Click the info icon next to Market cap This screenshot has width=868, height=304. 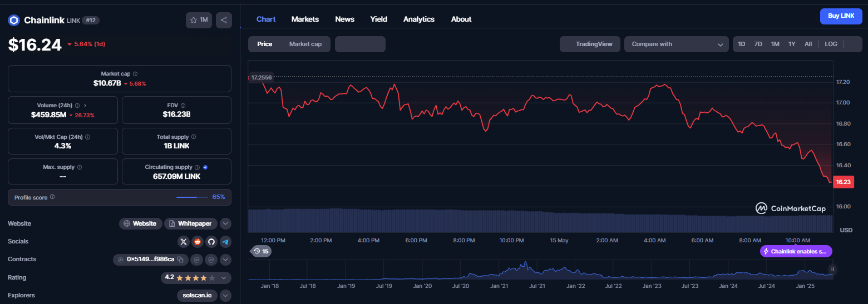[x=135, y=74]
